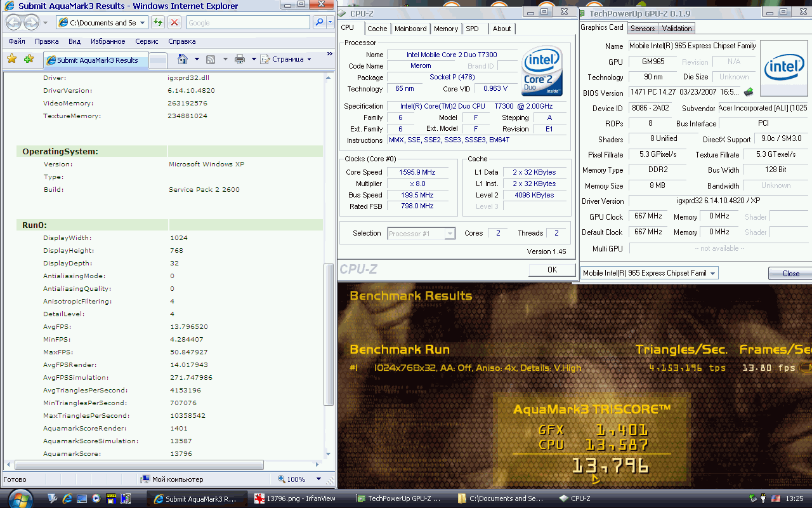Launch Windows Media Player from Quick Launch

(96, 498)
